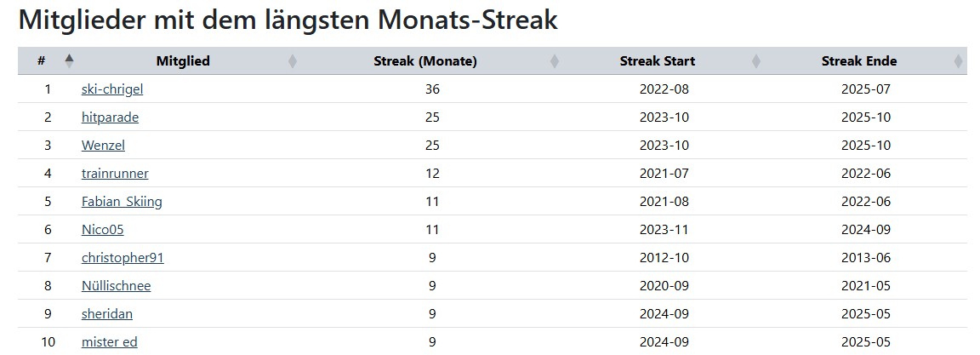
Task: Click sort arrows in Streak (Monate) column
Action: (x=555, y=61)
